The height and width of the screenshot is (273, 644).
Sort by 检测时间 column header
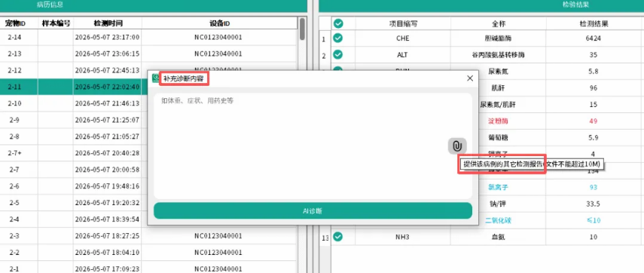[x=108, y=23]
